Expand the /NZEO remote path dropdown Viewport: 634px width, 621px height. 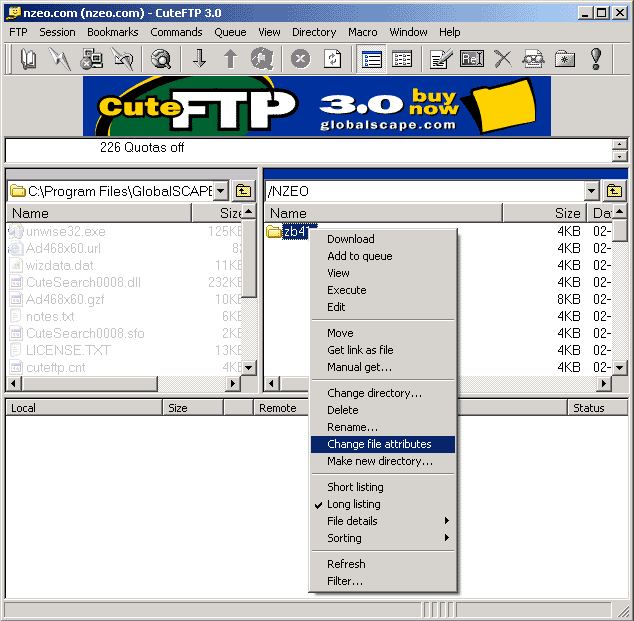click(592, 191)
